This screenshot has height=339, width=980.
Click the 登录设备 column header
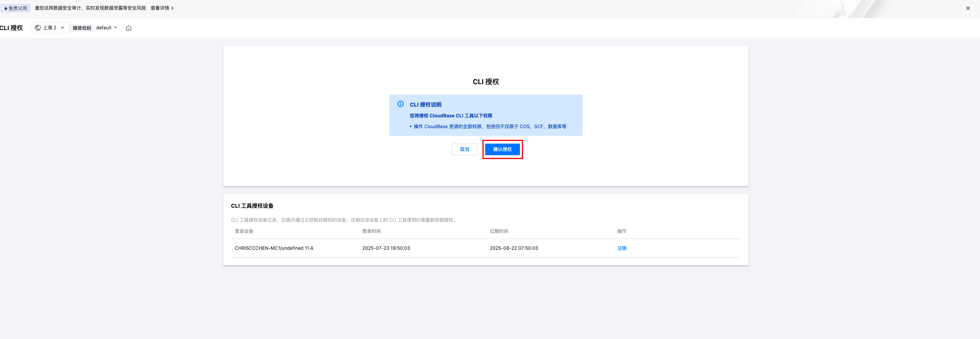[x=244, y=231]
